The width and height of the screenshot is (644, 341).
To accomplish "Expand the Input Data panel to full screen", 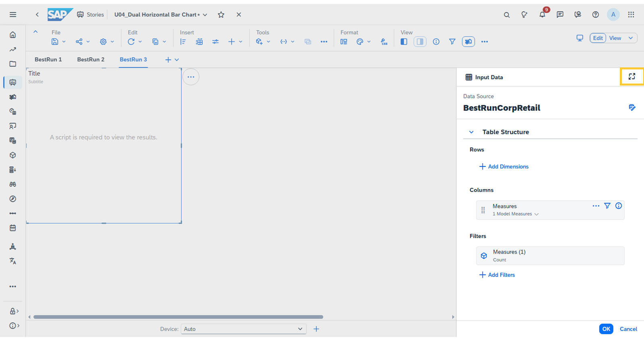I will click(x=632, y=77).
